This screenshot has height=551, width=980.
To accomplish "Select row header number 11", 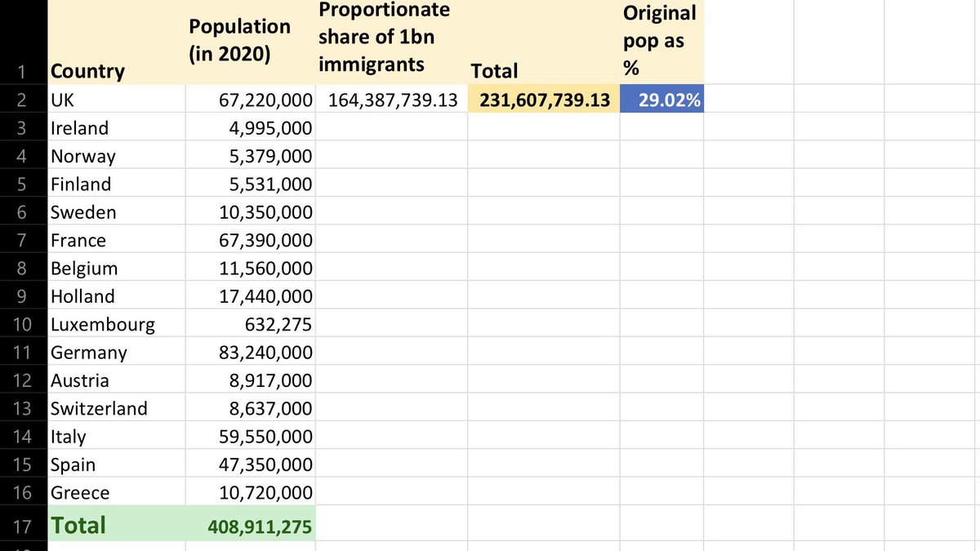I will tap(24, 352).
